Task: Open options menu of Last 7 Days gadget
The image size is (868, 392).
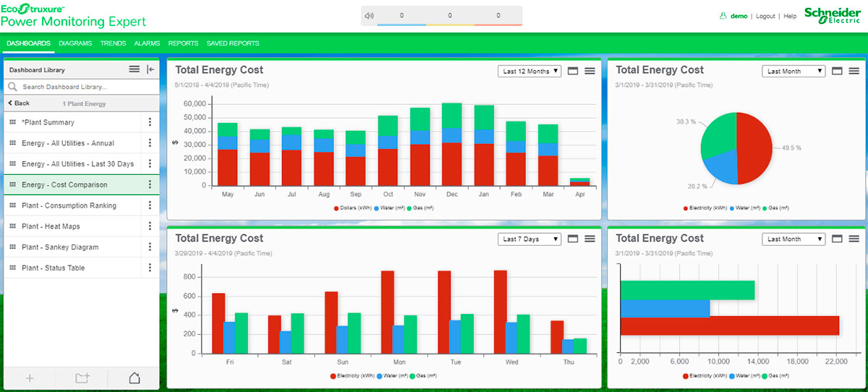Action: point(590,239)
